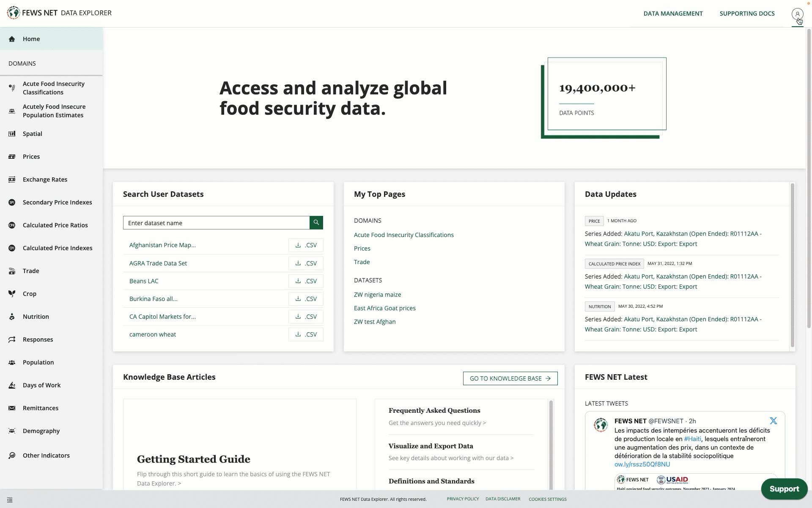Click the user profile icon
The width and height of the screenshot is (812, 508).
click(x=797, y=14)
